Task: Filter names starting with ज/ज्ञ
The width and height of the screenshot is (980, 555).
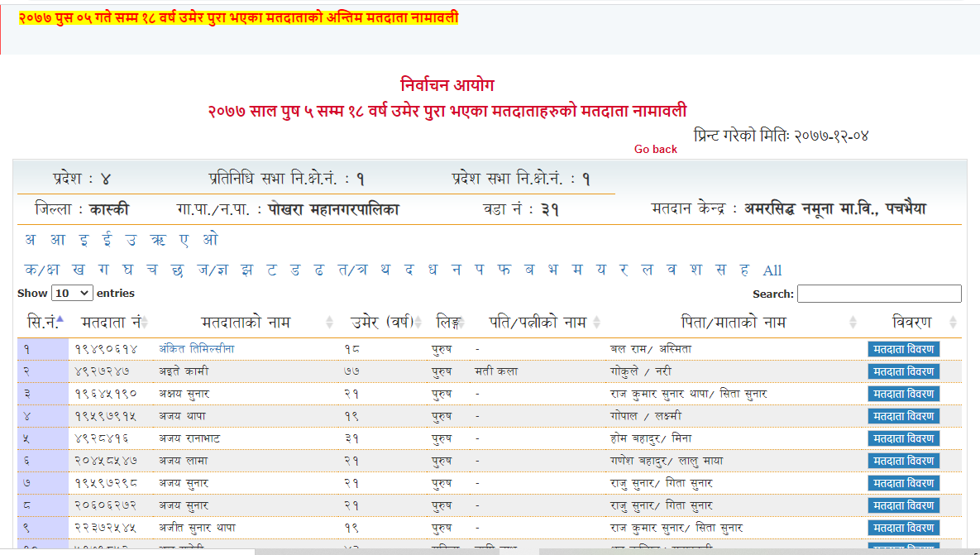Action: point(213,270)
